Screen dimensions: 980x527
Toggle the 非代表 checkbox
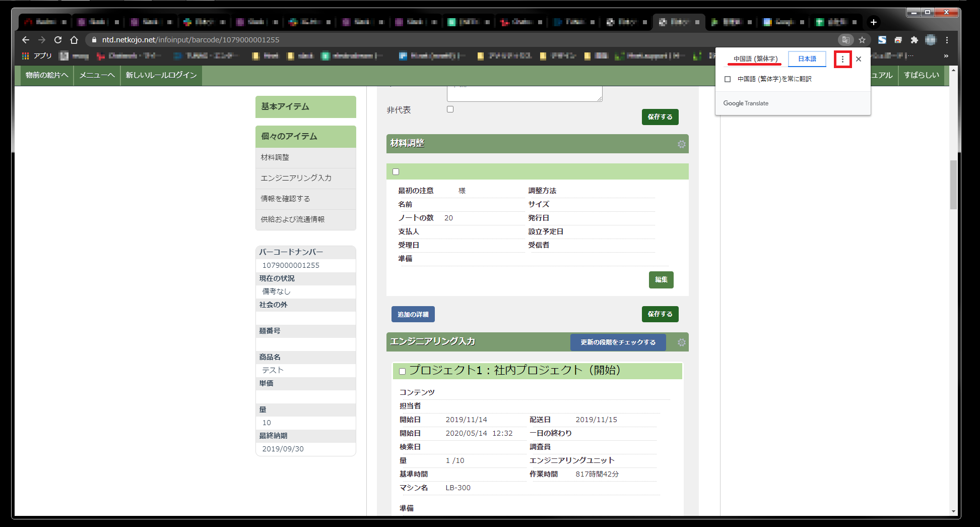[x=450, y=109]
